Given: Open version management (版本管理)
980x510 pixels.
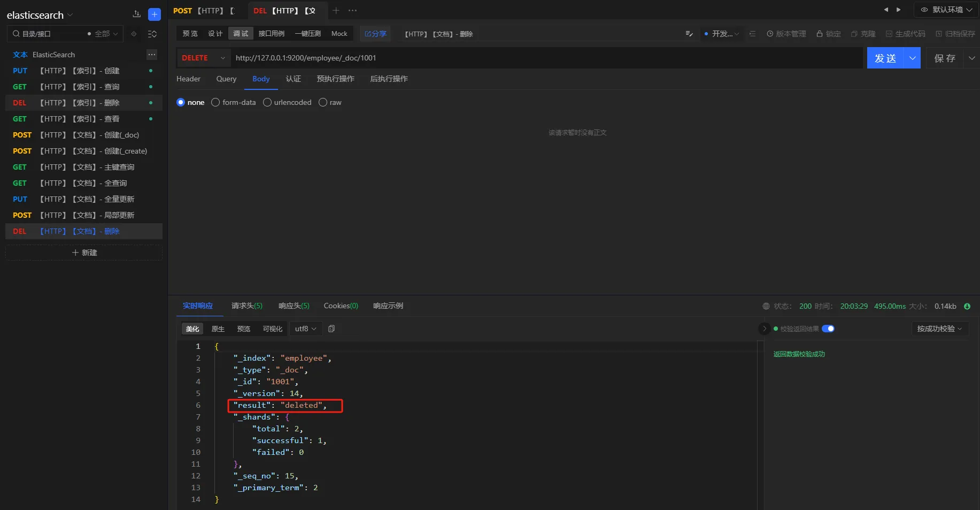Looking at the screenshot, I should [786, 34].
